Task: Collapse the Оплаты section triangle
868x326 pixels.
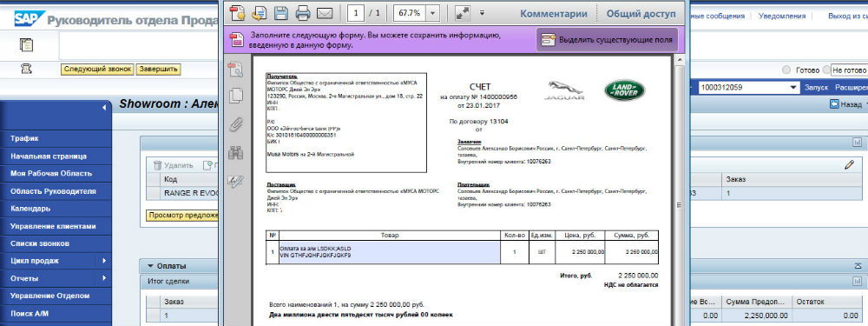Action: (x=150, y=266)
